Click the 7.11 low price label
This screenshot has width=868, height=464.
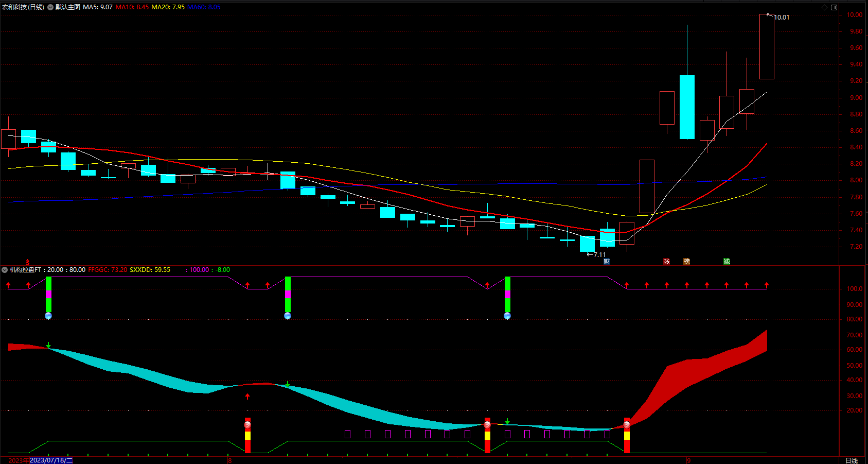tap(600, 255)
